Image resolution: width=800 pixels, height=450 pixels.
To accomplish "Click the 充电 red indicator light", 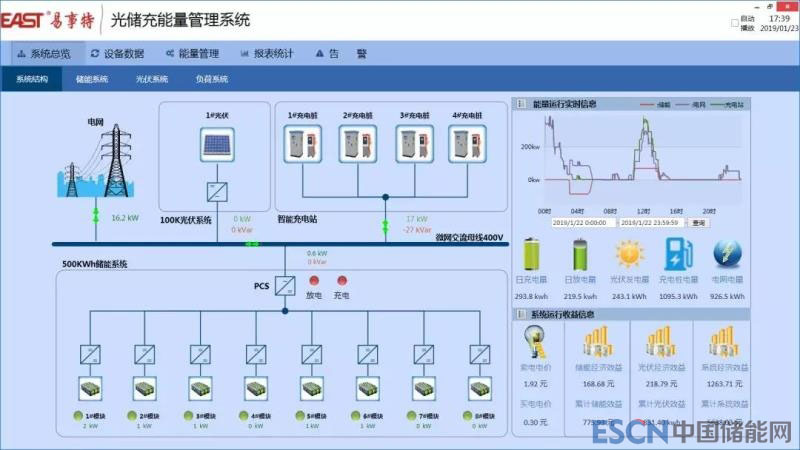I will coord(341,281).
